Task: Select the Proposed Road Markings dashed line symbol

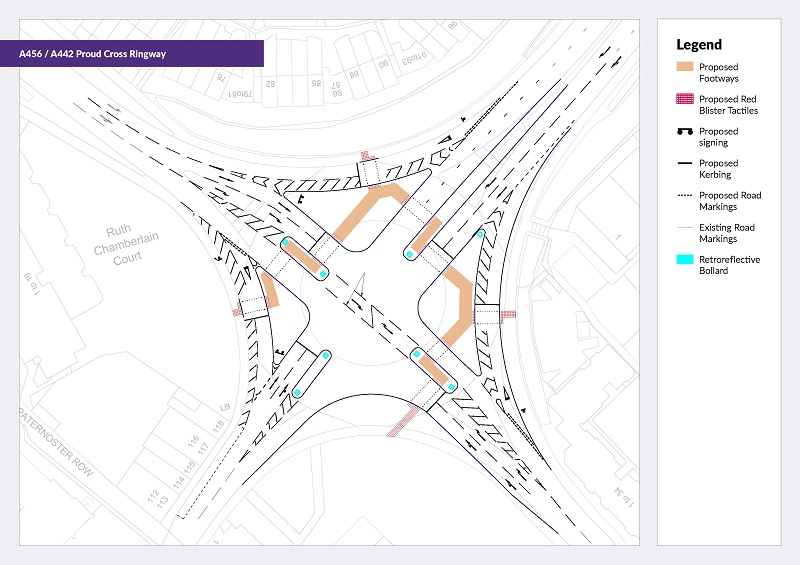Action: [x=685, y=196]
